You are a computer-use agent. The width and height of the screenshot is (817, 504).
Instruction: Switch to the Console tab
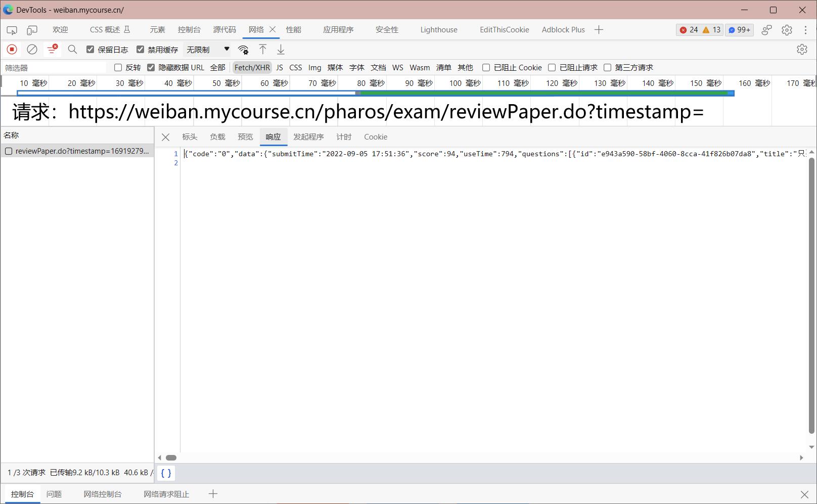click(x=189, y=30)
